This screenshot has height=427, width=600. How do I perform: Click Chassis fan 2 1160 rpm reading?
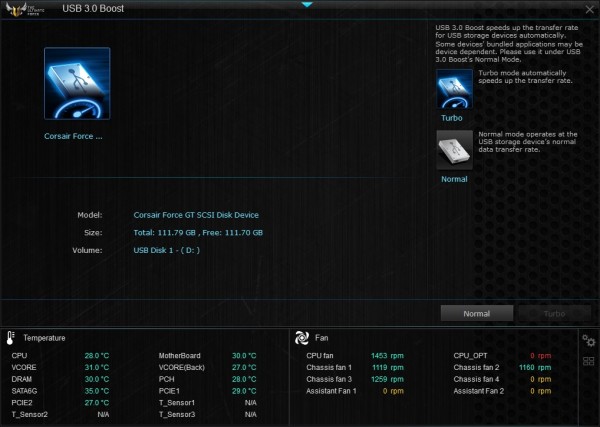[535, 367]
